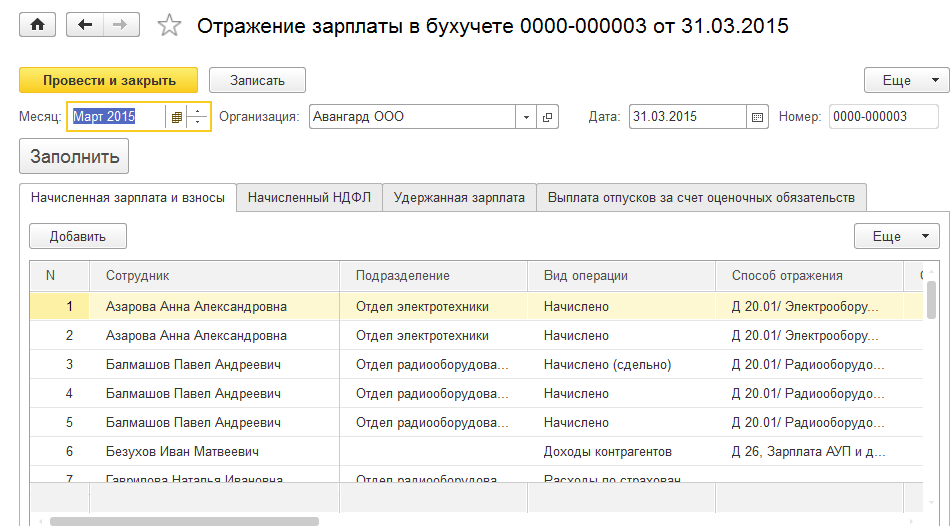Open the Удержанная зарплата tab

click(x=459, y=198)
